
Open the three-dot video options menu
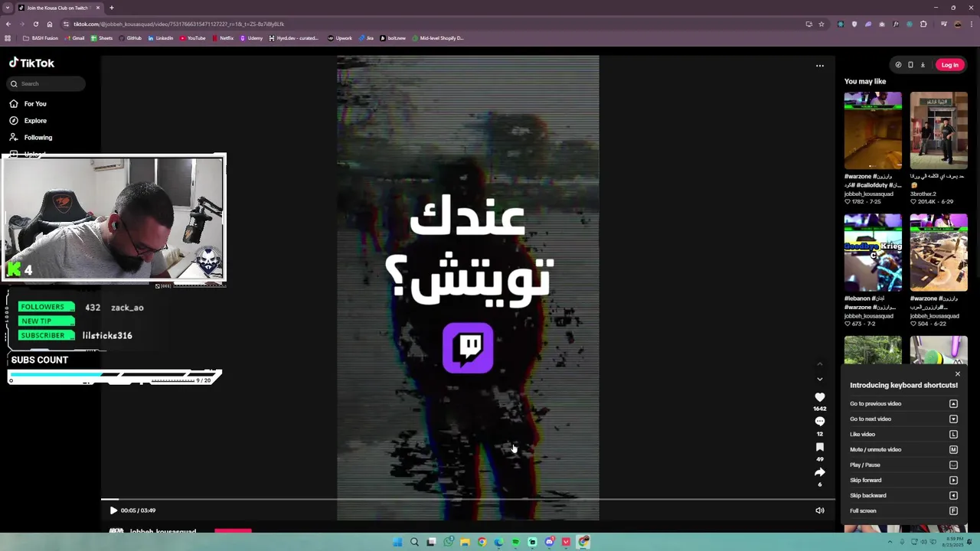click(x=819, y=66)
